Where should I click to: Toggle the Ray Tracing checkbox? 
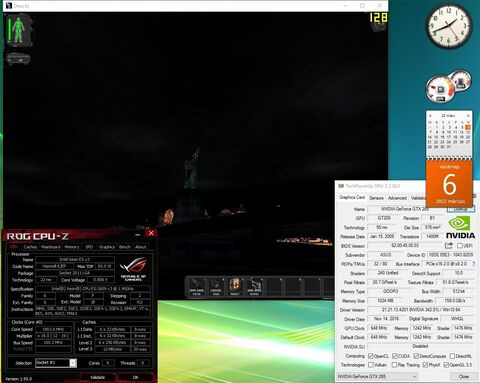[x=394, y=365]
